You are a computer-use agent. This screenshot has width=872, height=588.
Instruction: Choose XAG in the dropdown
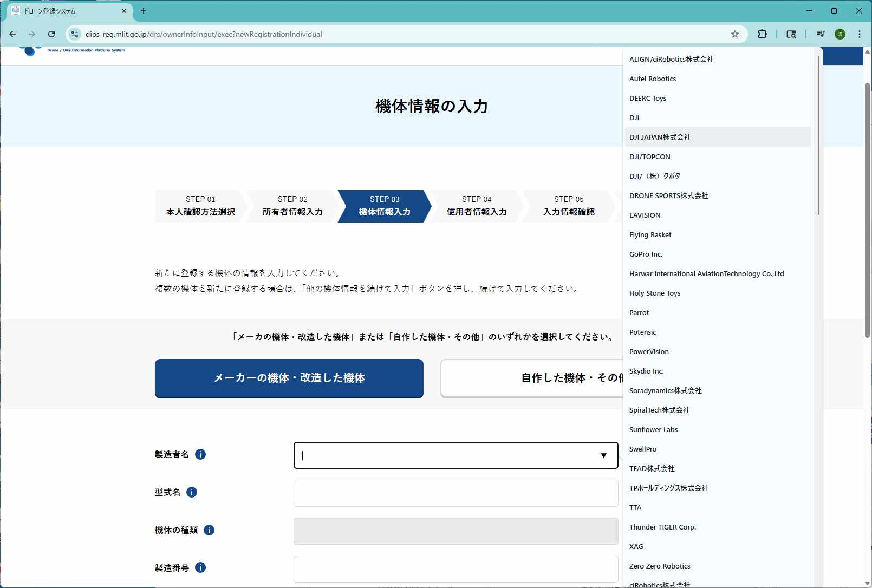pyautogui.click(x=718, y=546)
